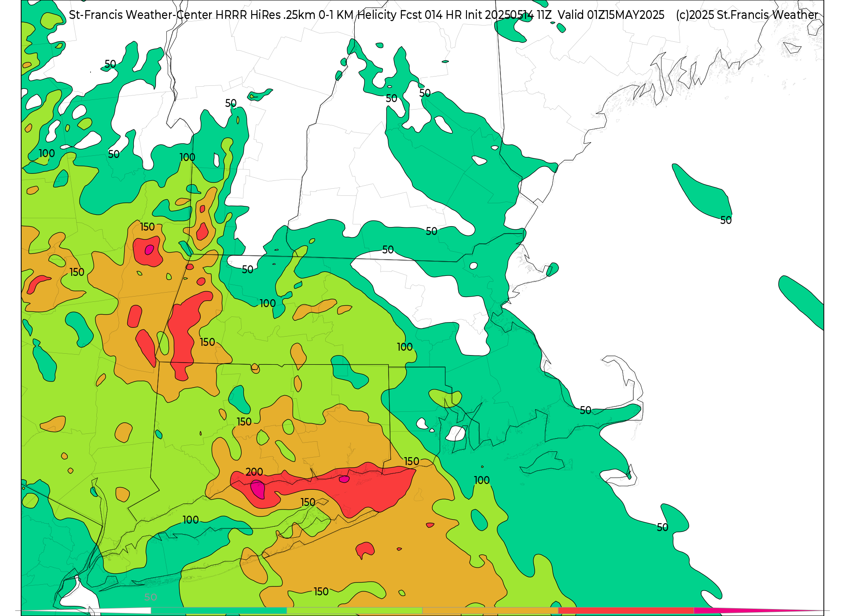Click "Fcst 014 HR" in the map title
Screen dimensions: 845x616
[431, 15]
